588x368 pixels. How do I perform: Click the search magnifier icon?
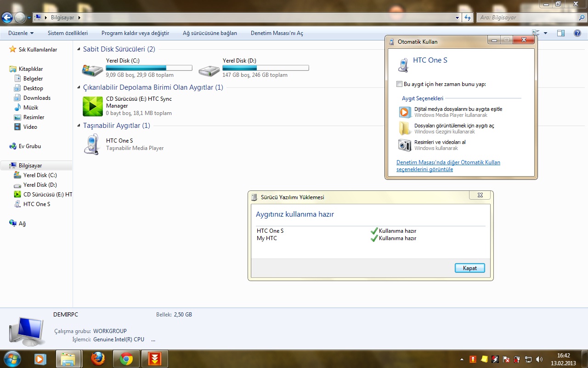coord(581,17)
